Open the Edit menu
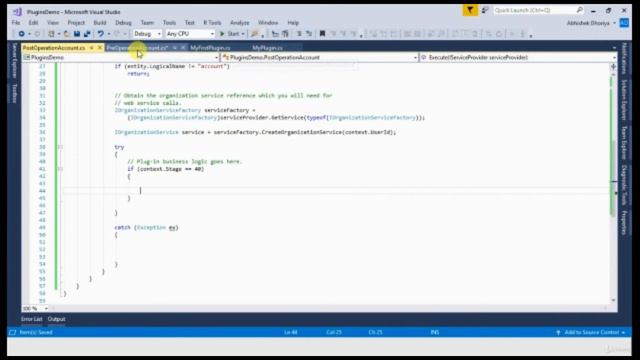The width and height of the screenshot is (640, 360). coord(33,23)
